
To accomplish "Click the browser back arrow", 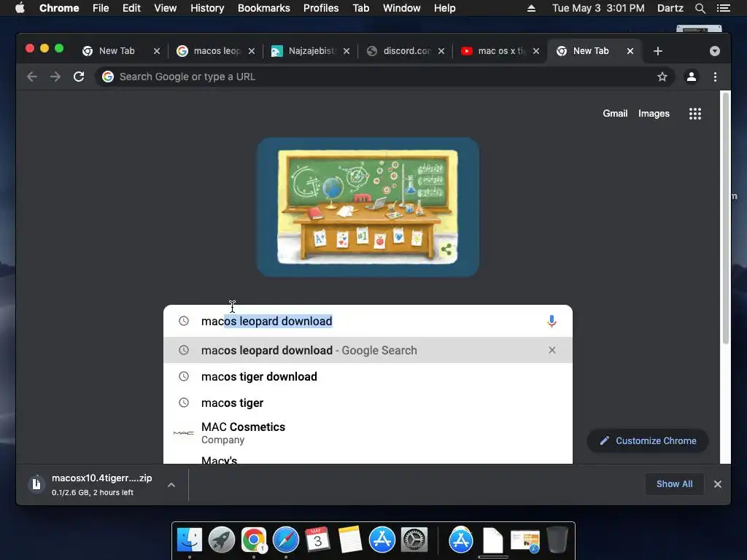I will pyautogui.click(x=32, y=77).
